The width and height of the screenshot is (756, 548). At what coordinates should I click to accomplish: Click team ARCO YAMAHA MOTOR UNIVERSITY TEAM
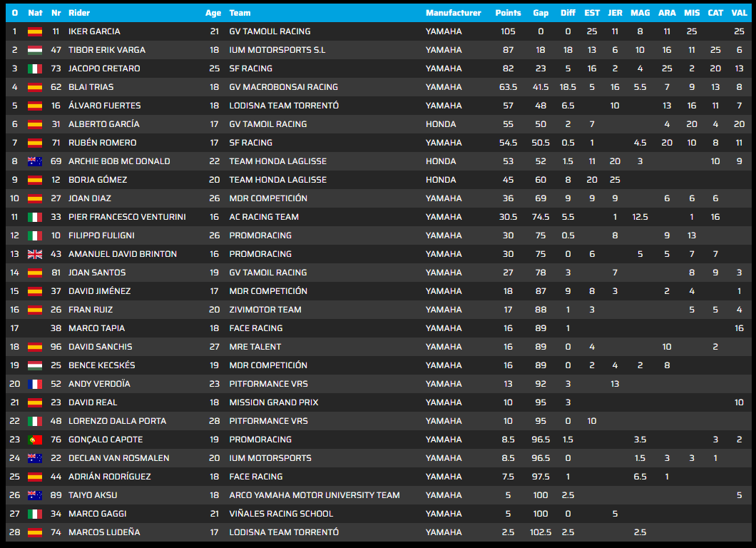pyautogui.click(x=315, y=495)
